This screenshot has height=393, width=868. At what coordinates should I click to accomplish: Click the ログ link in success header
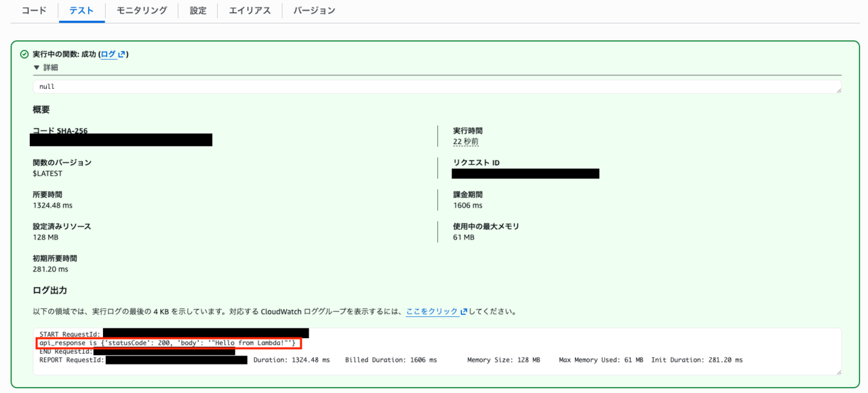tap(108, 54)
